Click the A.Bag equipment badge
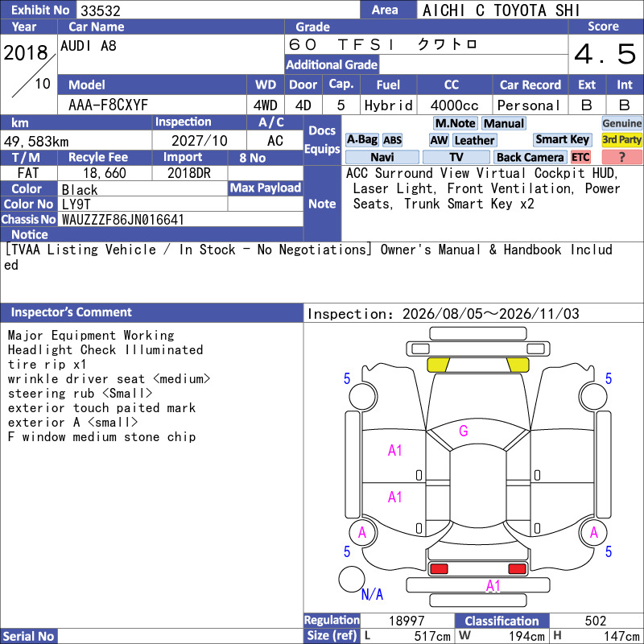Image resolution: width=644 pixels, height=644 pixels. click(361, 140)
